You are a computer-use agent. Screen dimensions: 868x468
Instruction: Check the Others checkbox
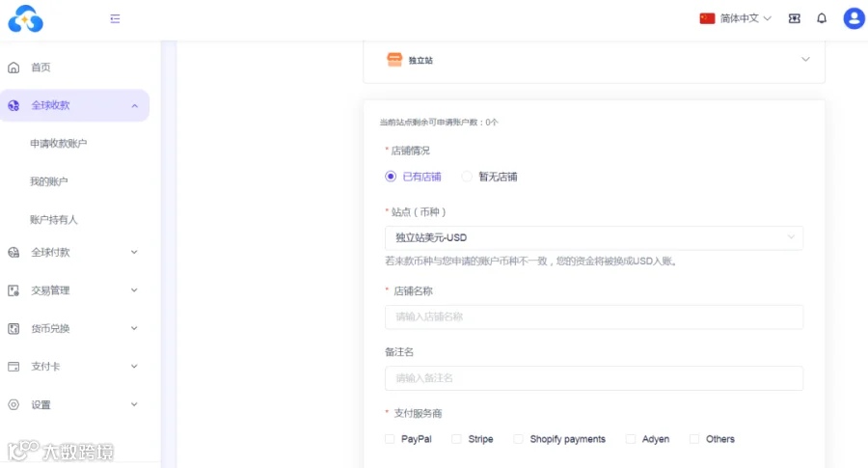[x=694, y=439]
